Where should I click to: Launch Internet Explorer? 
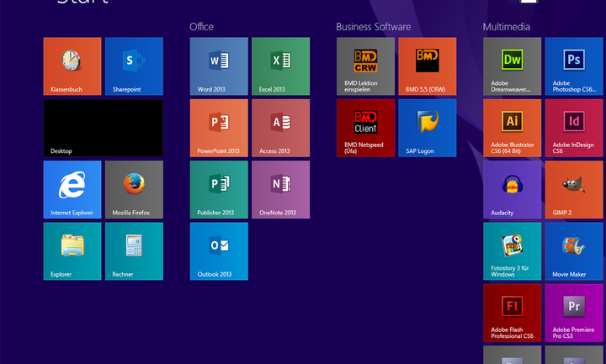click(x=72, y=189)
